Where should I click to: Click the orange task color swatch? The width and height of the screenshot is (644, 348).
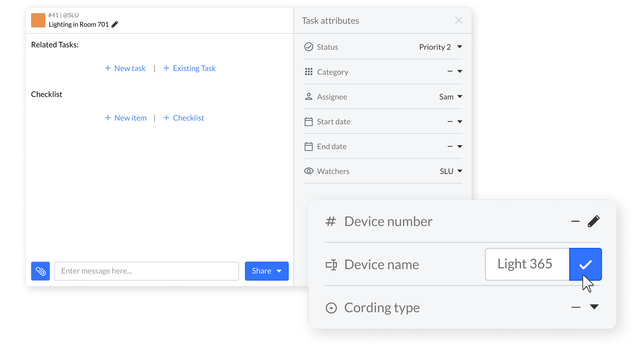(x=38, y=20)
